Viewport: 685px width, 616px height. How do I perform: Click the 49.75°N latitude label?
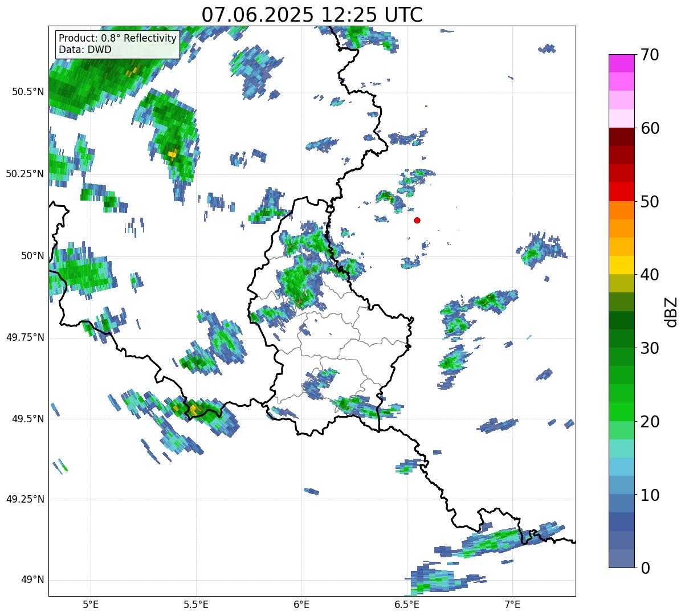pyautogui.click(x=25, y=337)
